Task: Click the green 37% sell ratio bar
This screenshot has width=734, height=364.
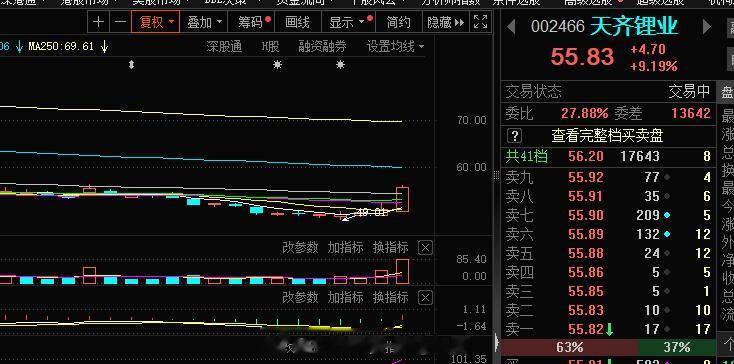Action: 676,348
